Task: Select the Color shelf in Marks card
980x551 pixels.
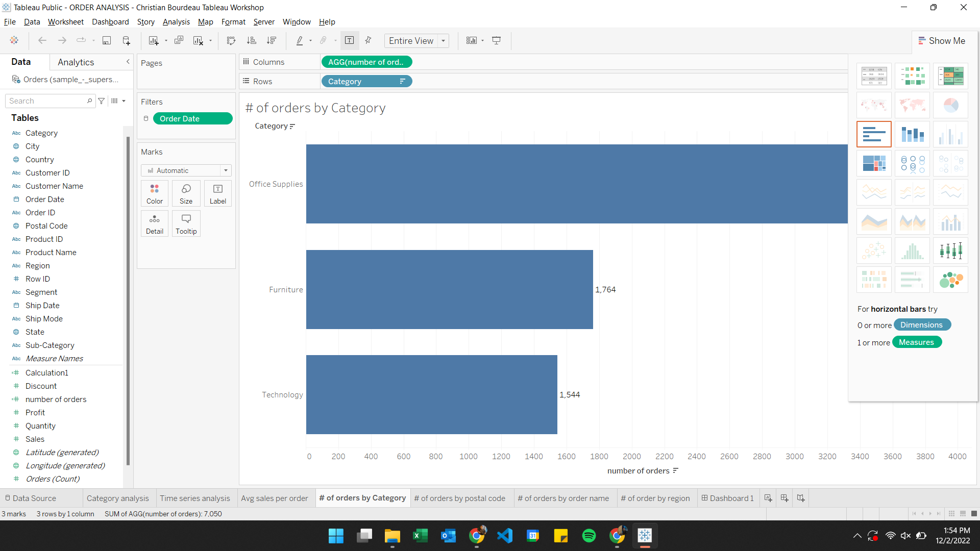Action: (x=154, y=193)
